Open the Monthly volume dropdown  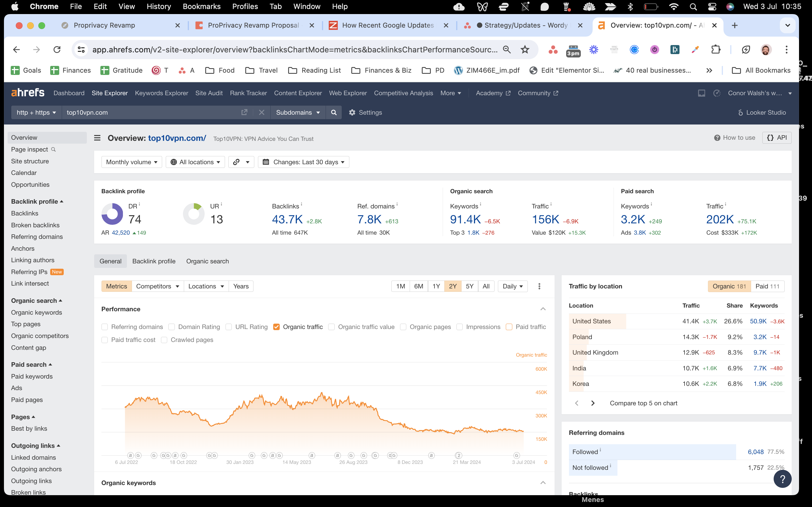(x=132, y=162)
